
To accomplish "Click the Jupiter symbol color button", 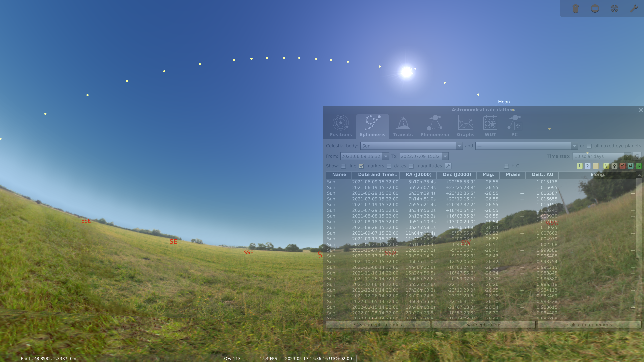I will 631,166.
